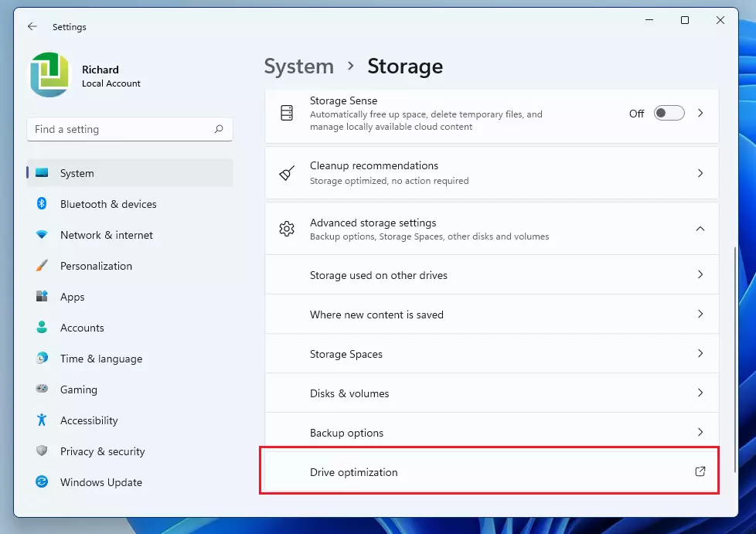The image size is (756, 534).
Task: Go to the Gaming settings page
Action: [130, 389]
